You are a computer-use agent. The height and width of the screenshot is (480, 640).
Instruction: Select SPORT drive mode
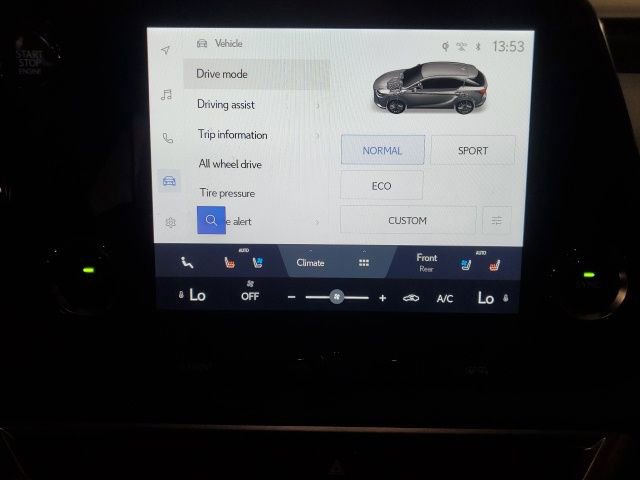(x=473, y=151)
